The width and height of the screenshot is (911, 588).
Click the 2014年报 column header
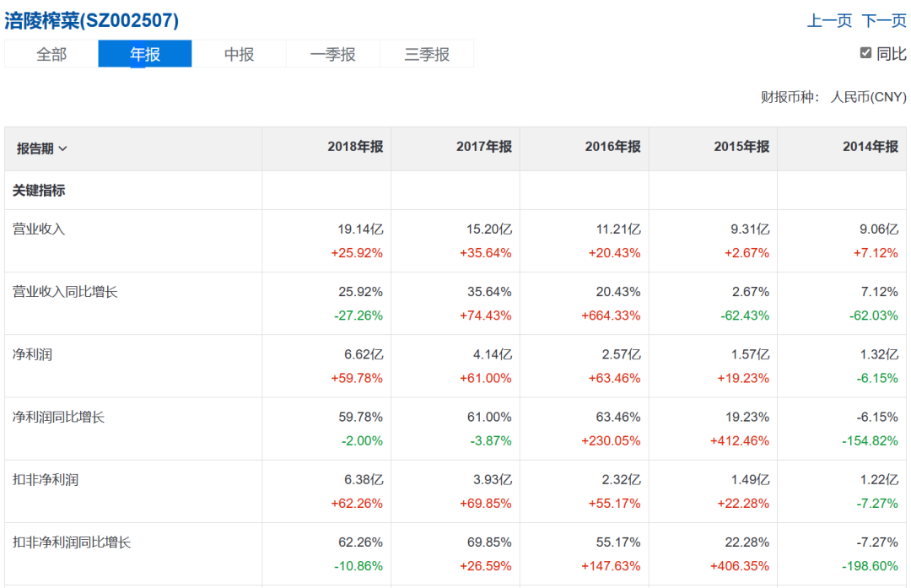pyautogui.click(x=871, y=147)
